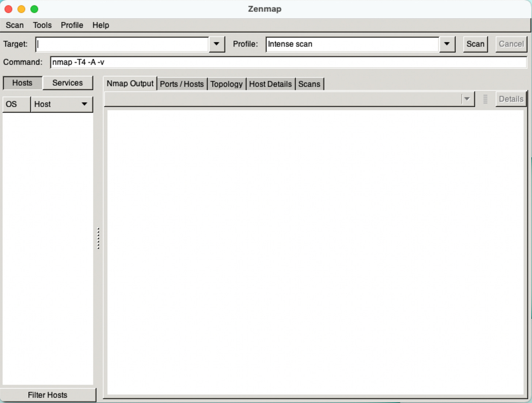Click the Details button
This screenshot has width=532, height=403.
click(511, 99)
